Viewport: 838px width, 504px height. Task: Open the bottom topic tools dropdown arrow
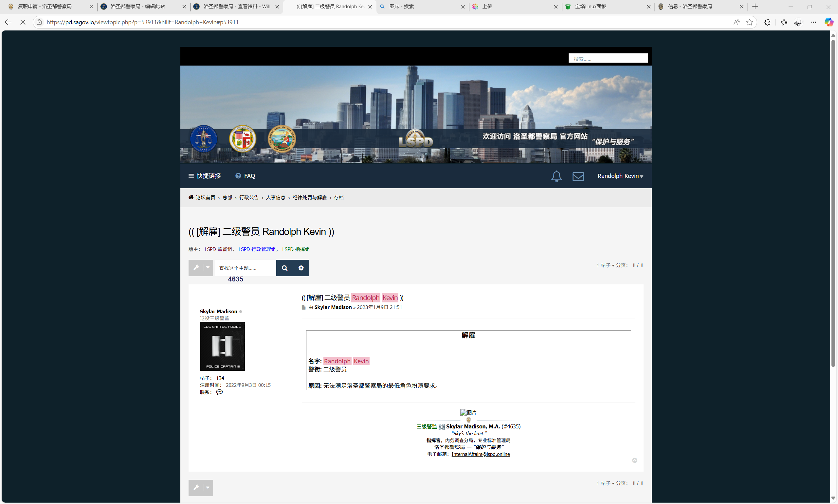[x=208, y=488]
